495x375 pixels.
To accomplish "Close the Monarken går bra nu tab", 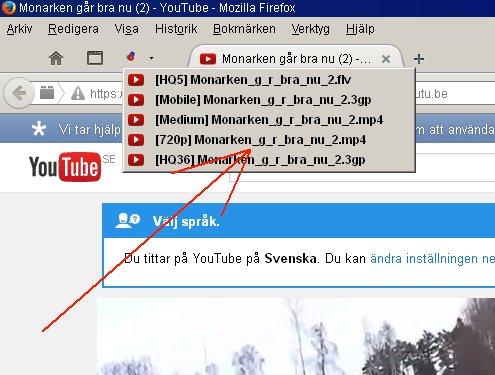I will (x=386, y=59).
